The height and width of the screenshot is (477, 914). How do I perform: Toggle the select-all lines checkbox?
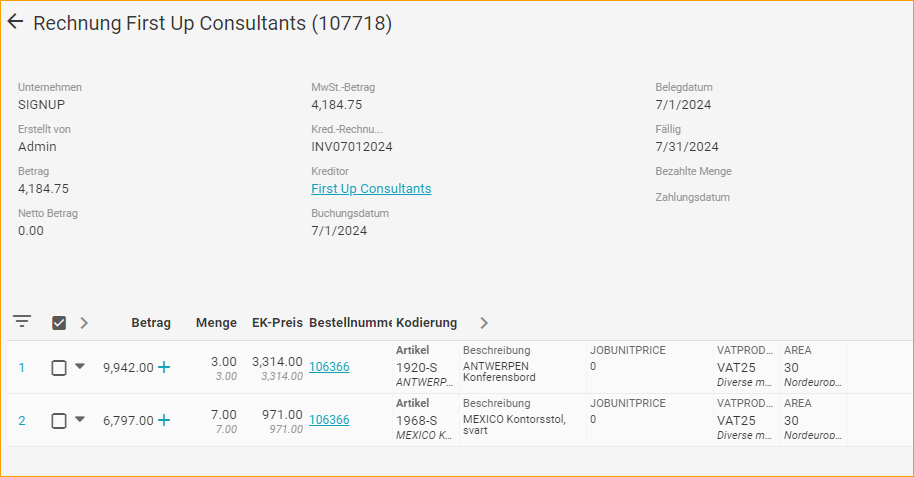(59, 323)
